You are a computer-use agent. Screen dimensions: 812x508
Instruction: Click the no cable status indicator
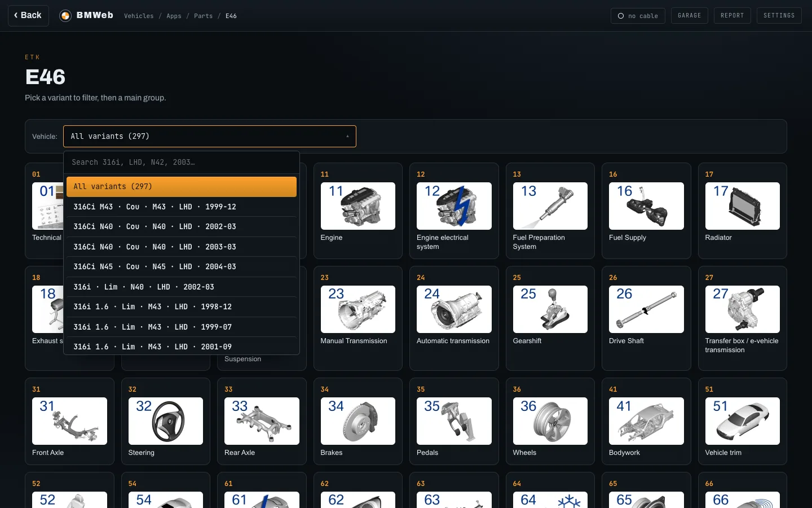click(x=638, y=16)
